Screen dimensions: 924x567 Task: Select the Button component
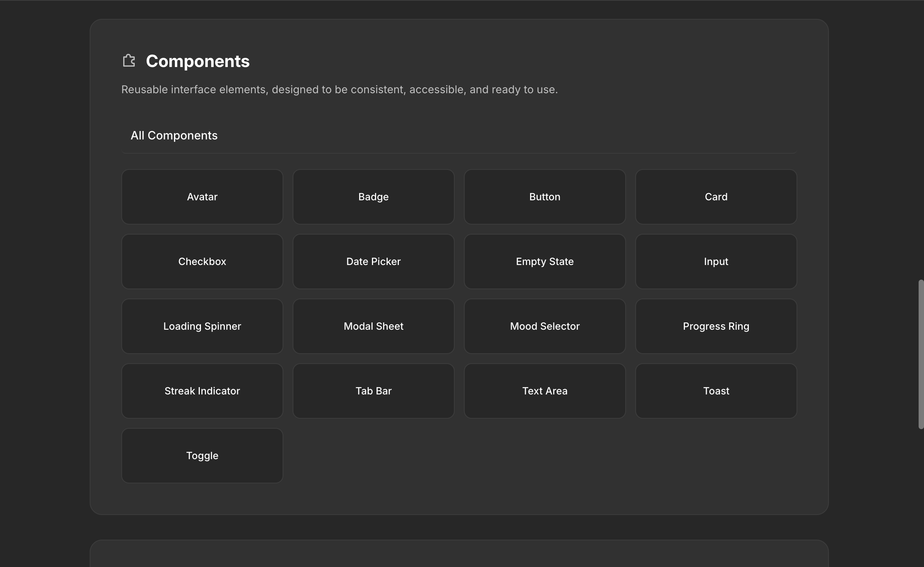click(544, 197)
